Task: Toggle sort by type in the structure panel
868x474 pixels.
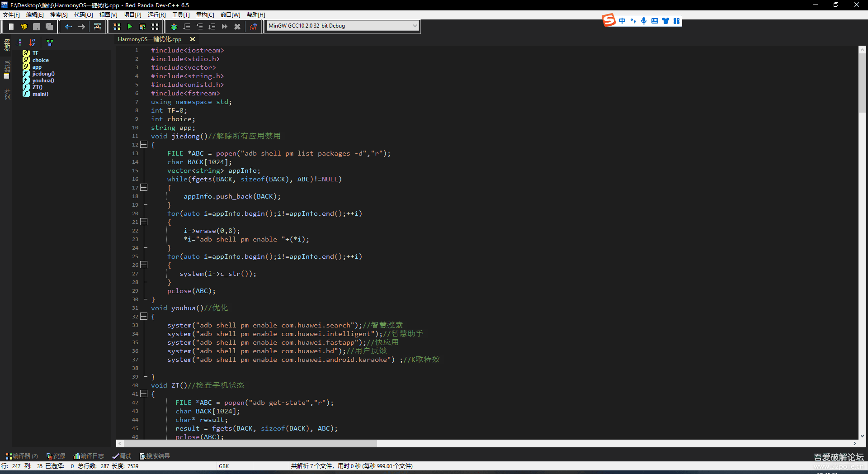Action: pyautogui.click(x=19, y=43)
